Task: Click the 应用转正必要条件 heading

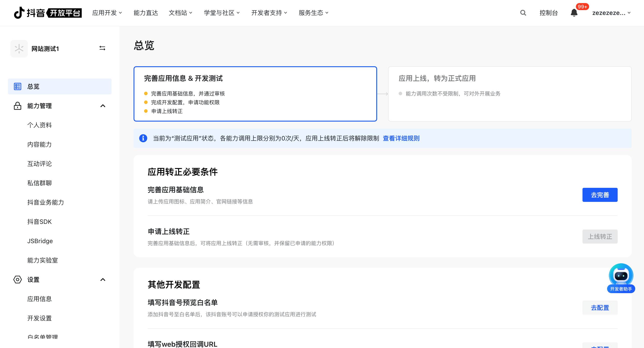Action: point(183,172)
